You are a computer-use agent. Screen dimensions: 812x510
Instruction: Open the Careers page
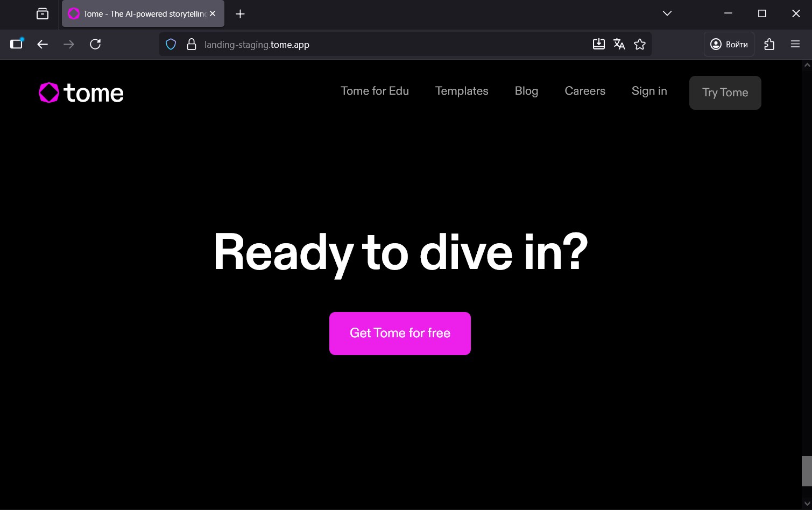pos(585,91)
